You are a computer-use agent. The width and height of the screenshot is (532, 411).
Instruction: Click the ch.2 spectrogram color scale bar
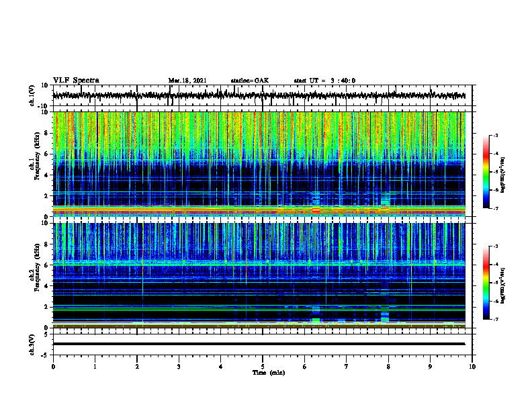pyautogui.click(x=486, y=283)
